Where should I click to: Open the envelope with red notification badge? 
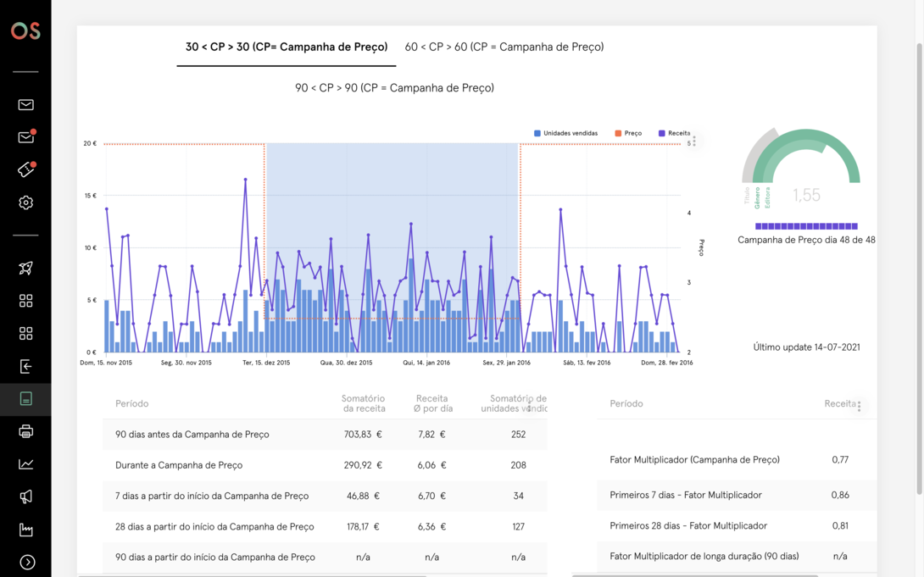[26, 136]
